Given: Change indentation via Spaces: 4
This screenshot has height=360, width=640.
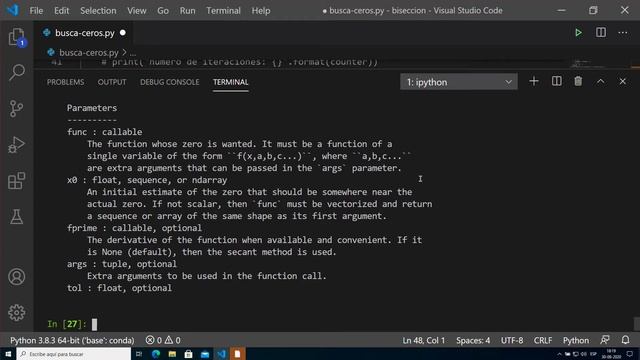Looking at the screenshot, I should click(x=473, y=340).
